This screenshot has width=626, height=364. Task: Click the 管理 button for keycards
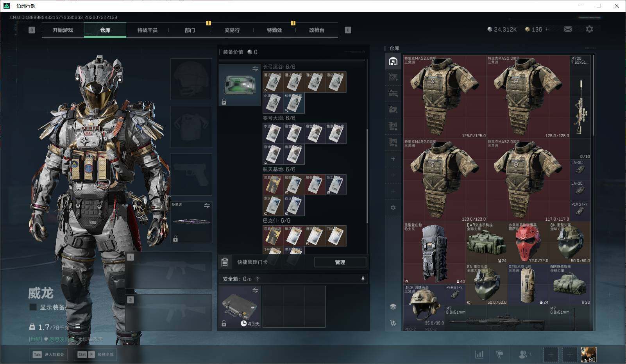point(340,262)
